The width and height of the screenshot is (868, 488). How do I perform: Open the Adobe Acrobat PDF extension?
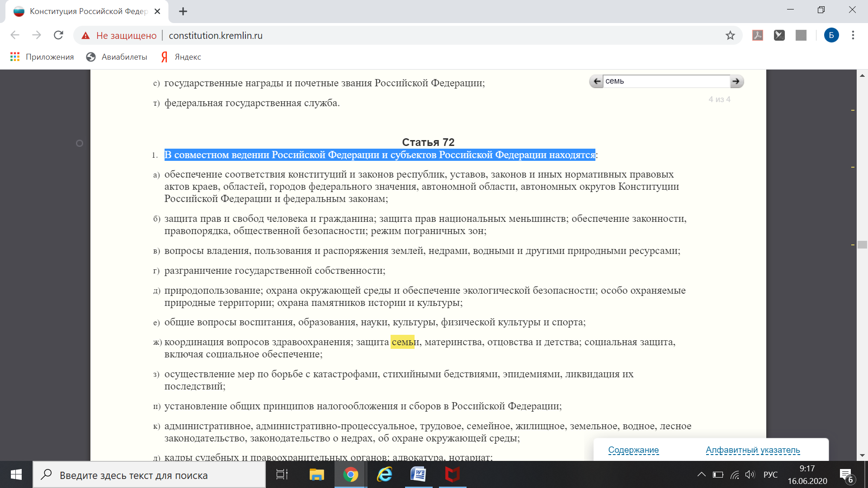(x=758, y=35)
